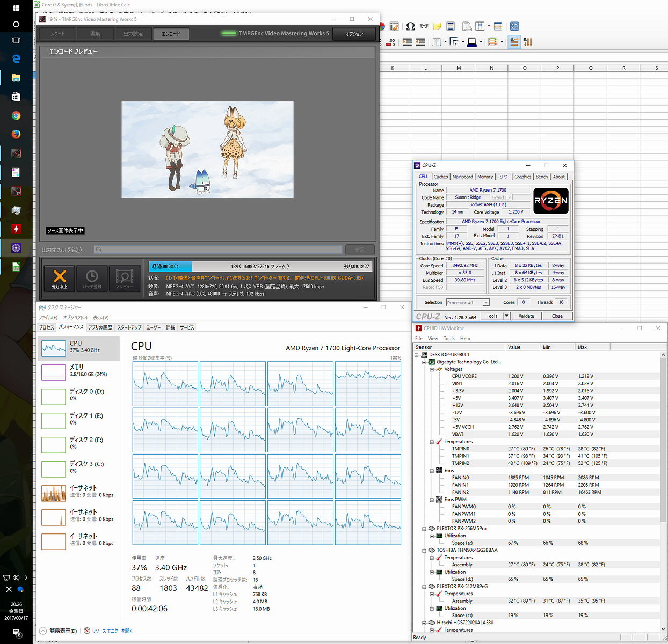Click freeze rows and columns icon in Calc
The height and width of the screenshot is (644, 668).
tap(480, 26)
